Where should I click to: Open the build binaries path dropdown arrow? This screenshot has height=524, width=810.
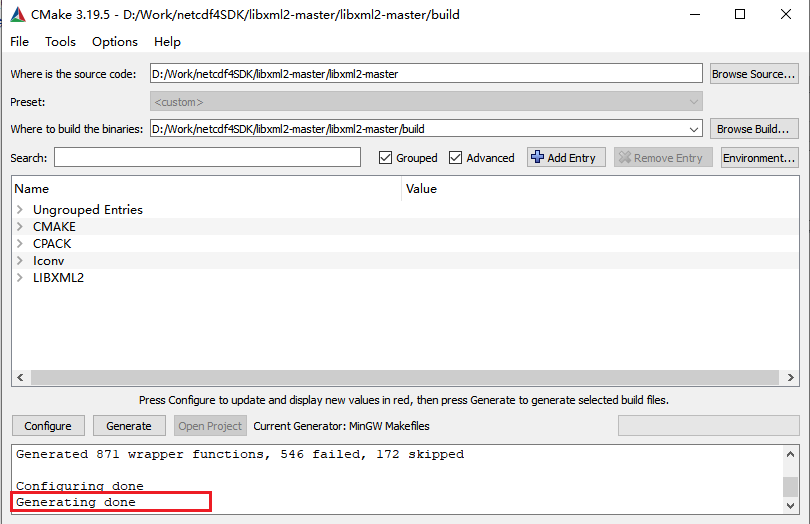694,129
